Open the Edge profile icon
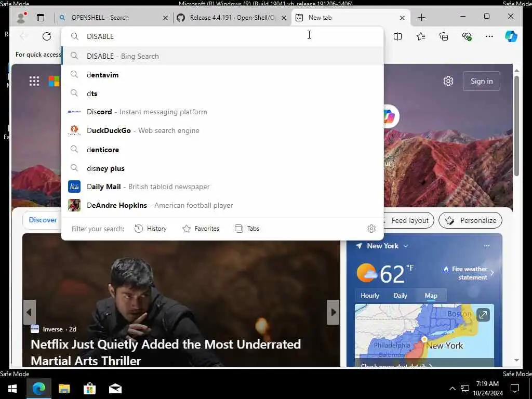 [x=21, y=17]
